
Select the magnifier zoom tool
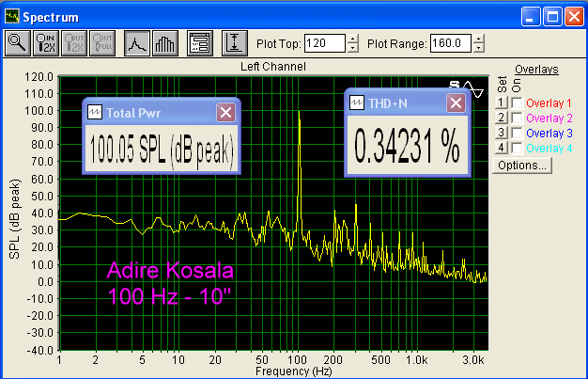click(x=18, y=42)
